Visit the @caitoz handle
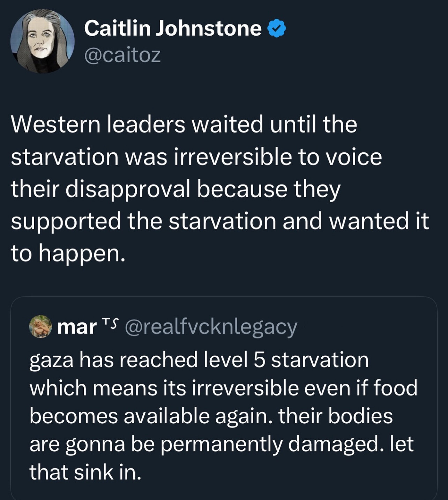 pos(122,55)
